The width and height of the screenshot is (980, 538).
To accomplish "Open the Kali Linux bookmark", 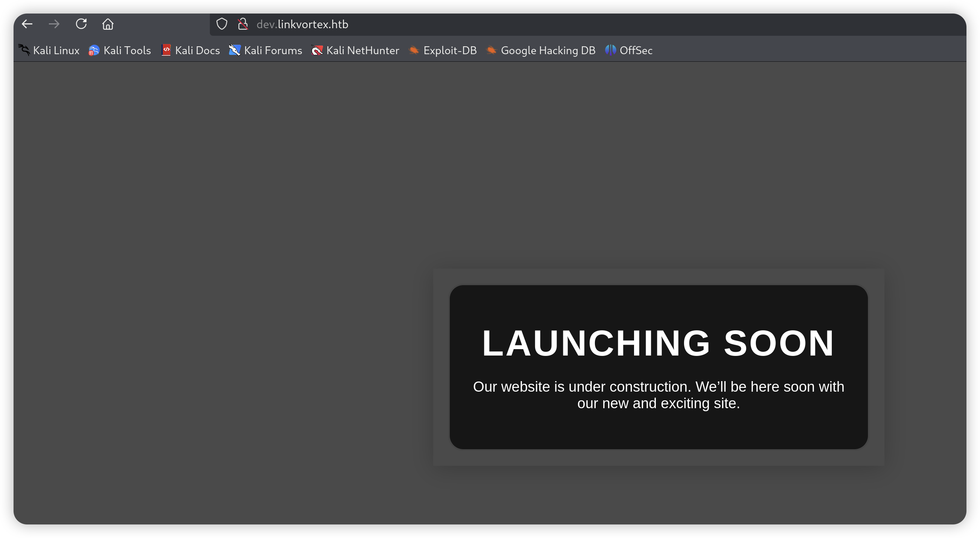I will pos(49,50).
